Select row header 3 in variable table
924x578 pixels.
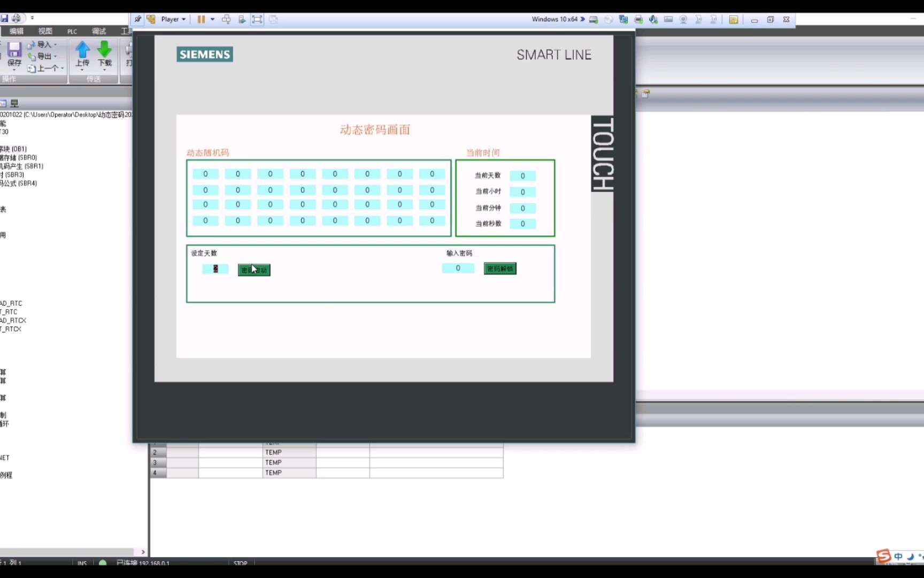pos(158,462)
